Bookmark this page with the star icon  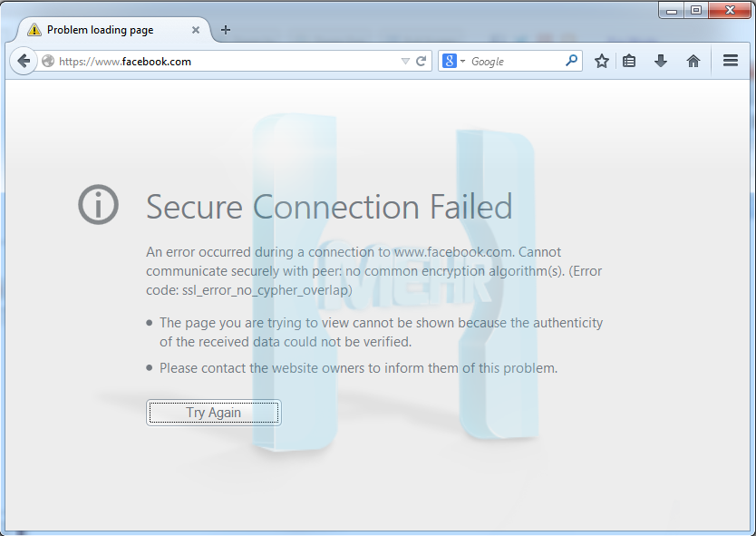coord(601,62)
